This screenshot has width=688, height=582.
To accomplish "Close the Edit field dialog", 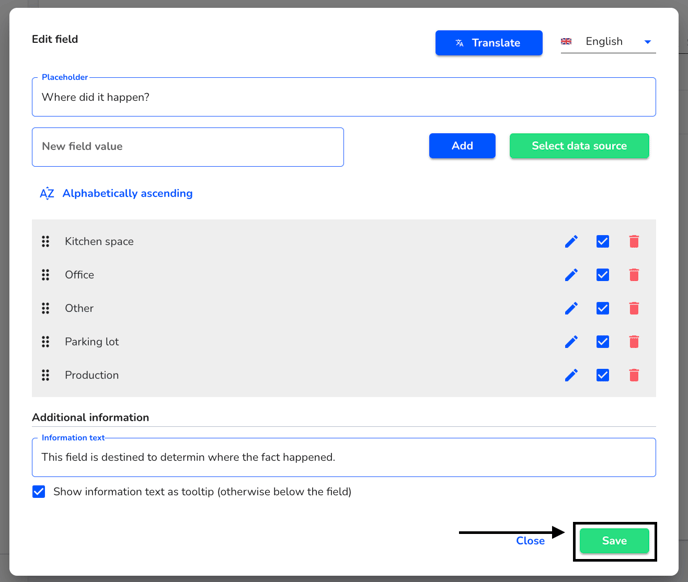I will click(x=530, y=541).
